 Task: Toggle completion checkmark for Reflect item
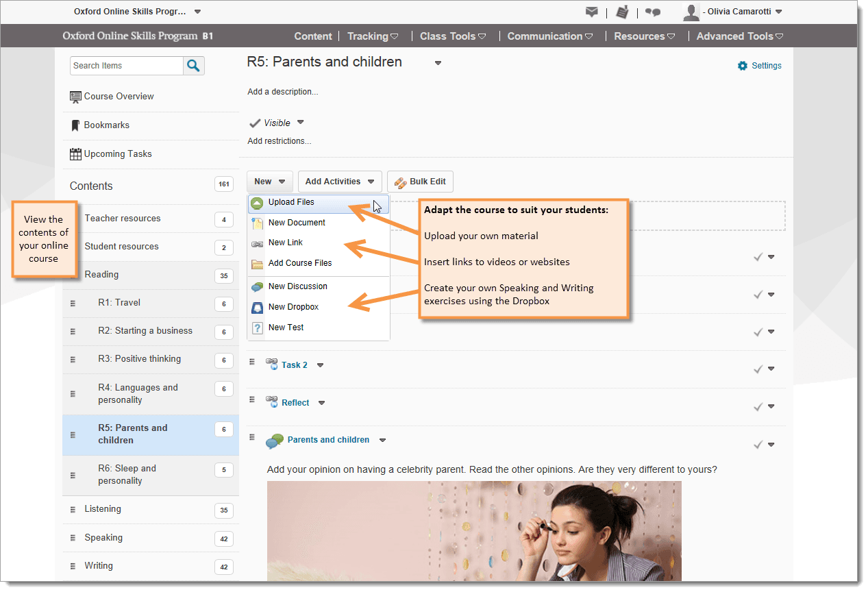758,407
